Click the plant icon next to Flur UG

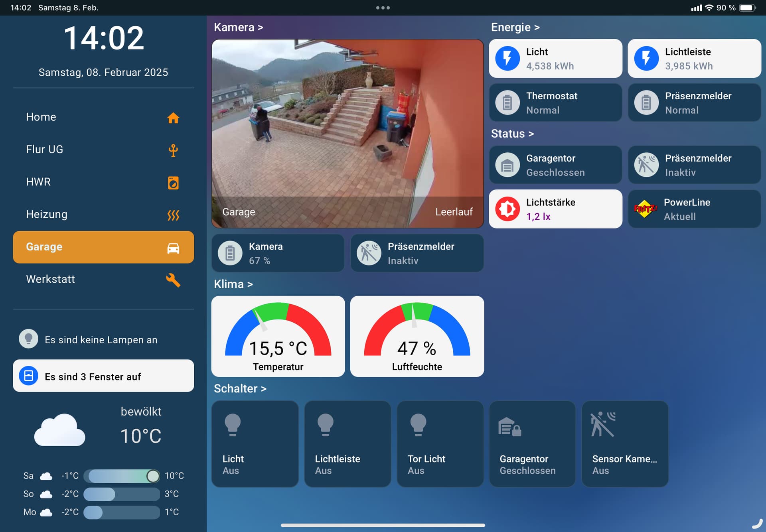173,150
